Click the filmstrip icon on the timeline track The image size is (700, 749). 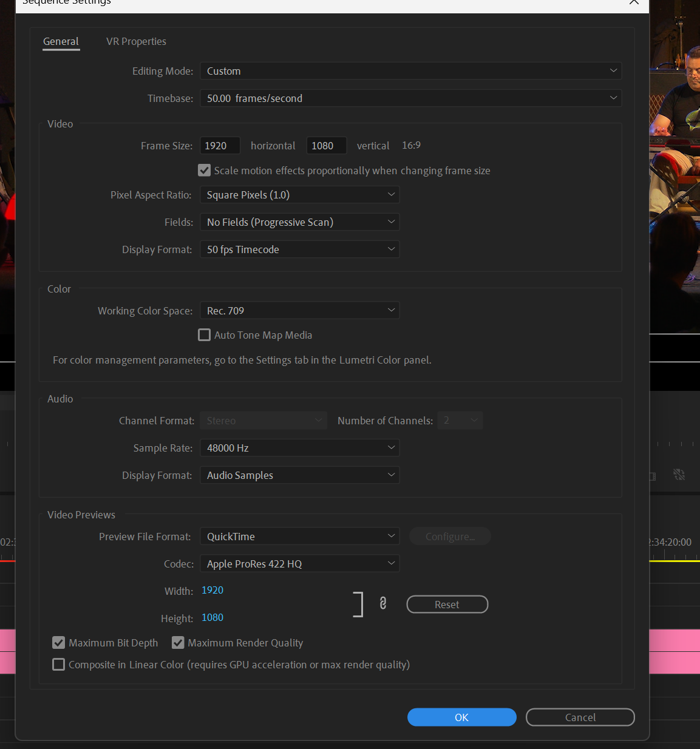(653, 476)
